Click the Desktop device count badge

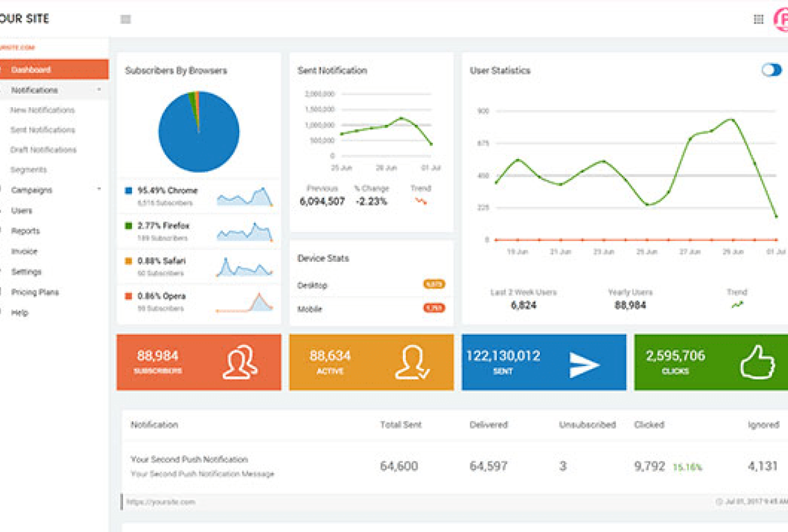click(434, 285)
